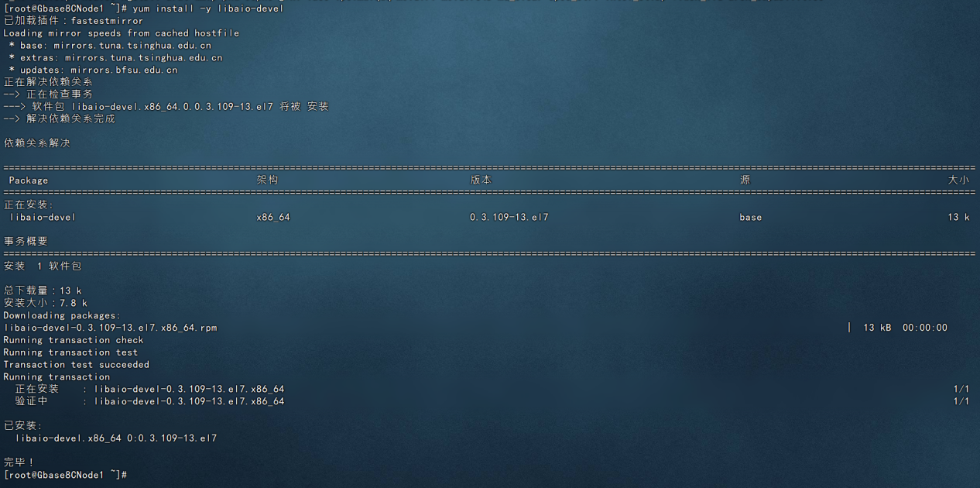
Task: Click the '安装 1 软件包' line
Action: coord(43,266)
